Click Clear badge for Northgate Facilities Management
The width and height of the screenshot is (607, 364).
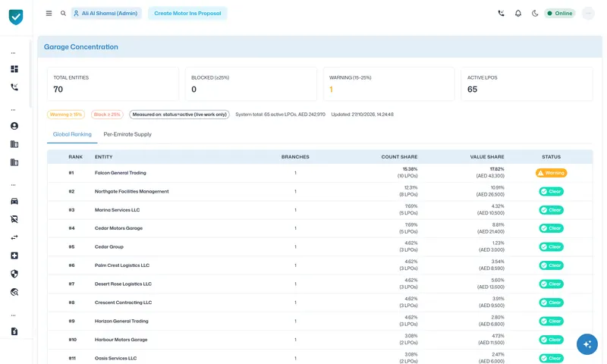point(552,191)
